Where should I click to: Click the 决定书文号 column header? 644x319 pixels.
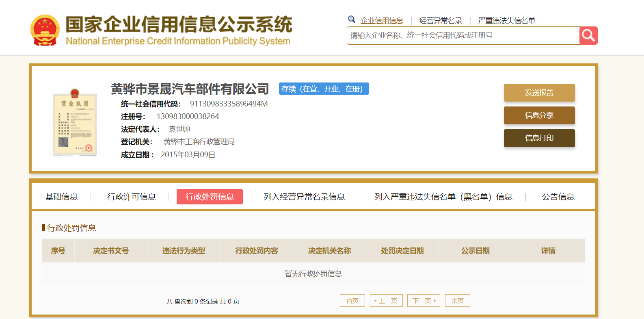[111, 251]
